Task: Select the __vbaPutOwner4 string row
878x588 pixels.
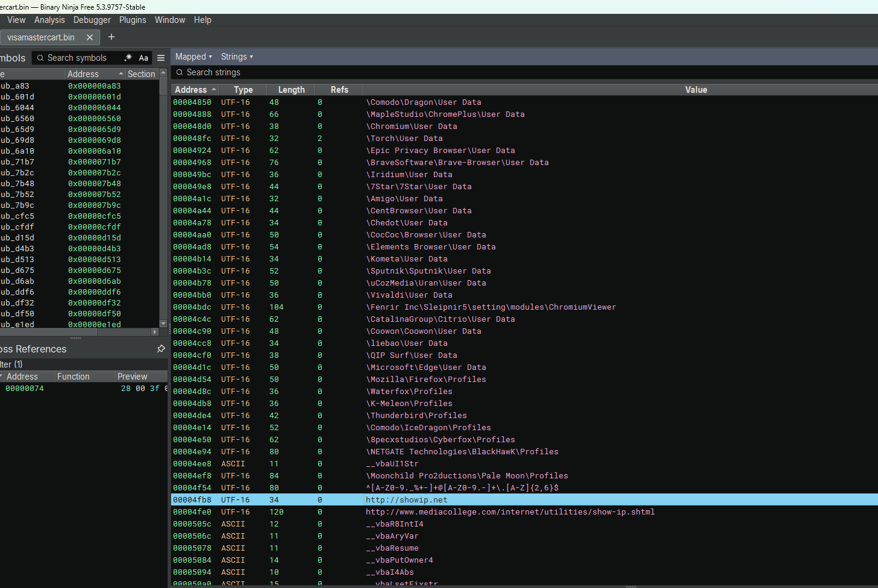Action: pyautogui.click(x=524, y=560)
